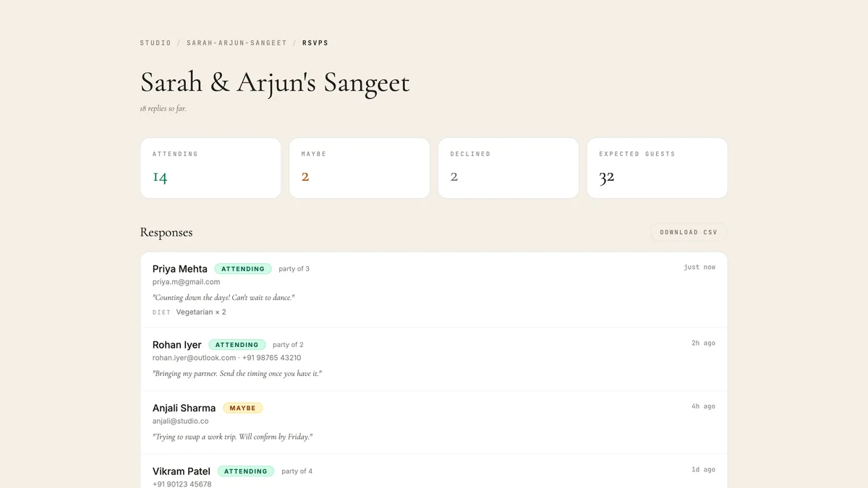Click the email anjali@studio.co
Image resolution: width=868 pixels, height=488 pixels.
click(181, 421)
